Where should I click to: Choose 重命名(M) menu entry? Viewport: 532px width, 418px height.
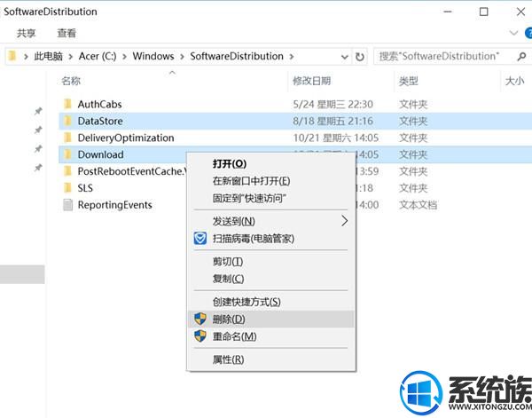point(270,336)
